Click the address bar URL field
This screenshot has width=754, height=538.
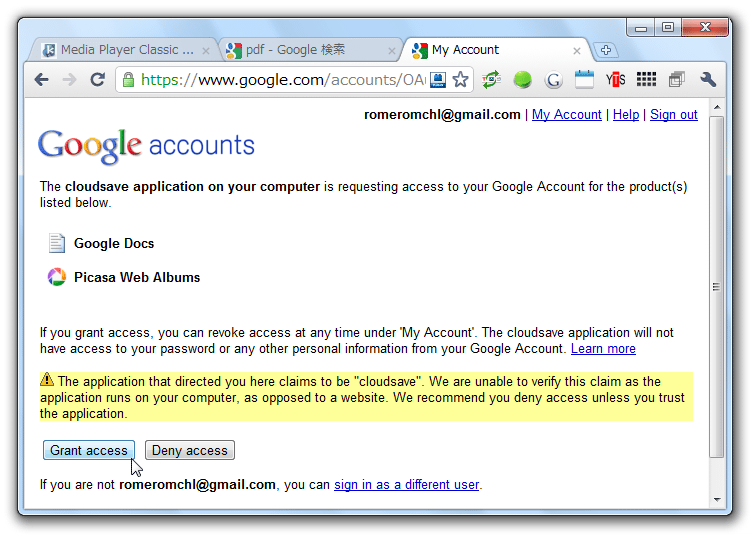(x=283, y=80)
